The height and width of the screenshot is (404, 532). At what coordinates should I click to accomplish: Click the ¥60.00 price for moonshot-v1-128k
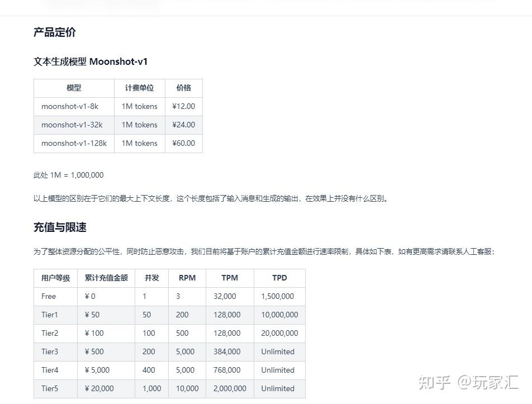(183, 143)
